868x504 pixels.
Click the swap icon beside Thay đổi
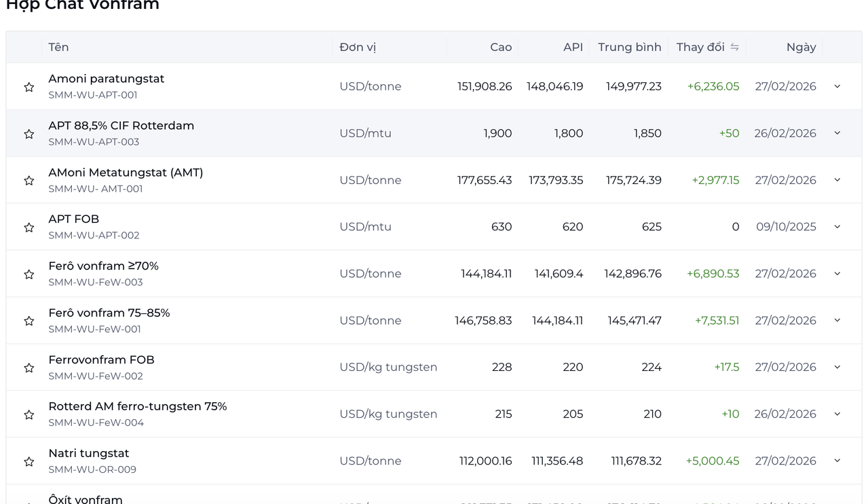[734, 47]
